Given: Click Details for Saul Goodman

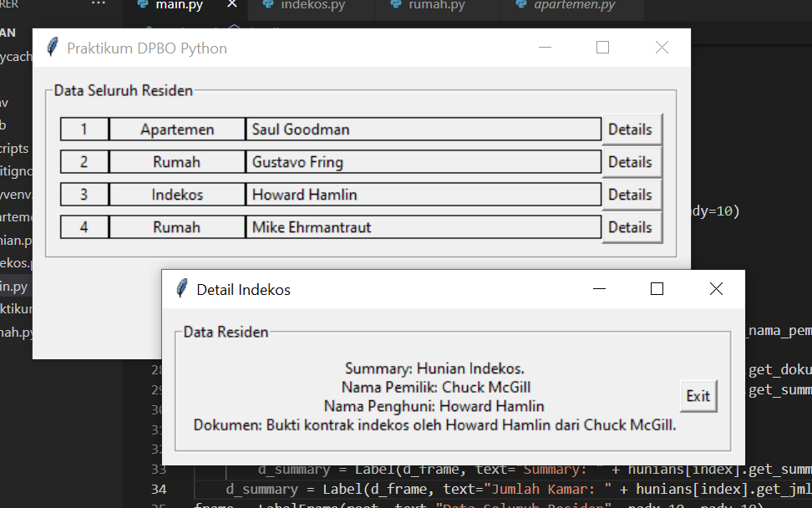Looking at the screenshot, I should tap(632, 129).
